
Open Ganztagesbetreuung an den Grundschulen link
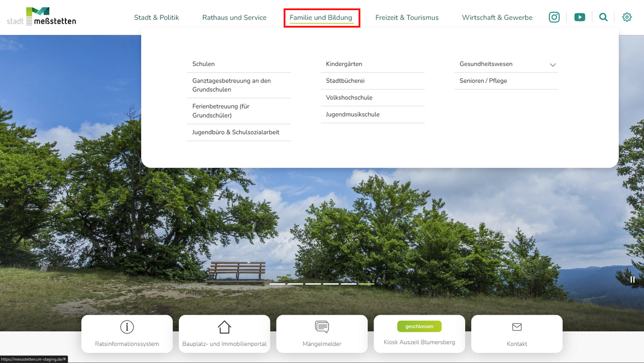[239, 85]
